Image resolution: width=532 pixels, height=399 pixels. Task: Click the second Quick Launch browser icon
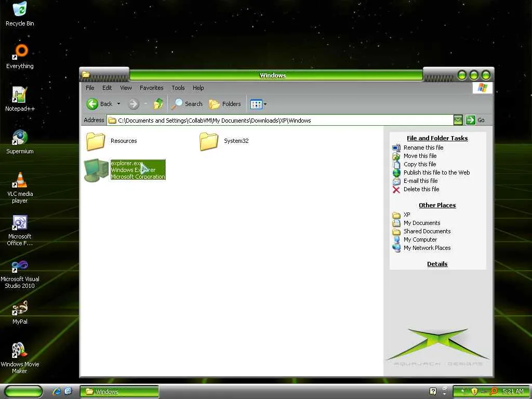pos(68,392)
